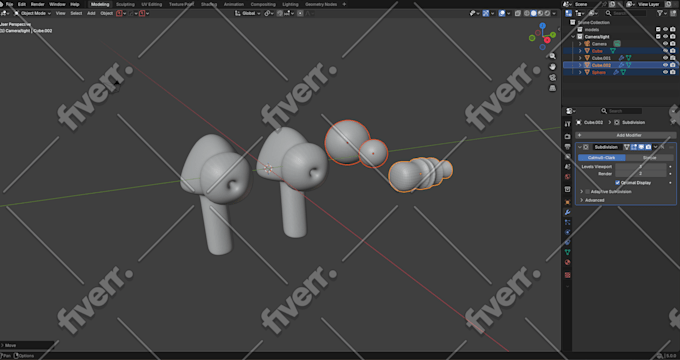Open the Particles properties tab icon
680x360 pixels.
(567, 223)
